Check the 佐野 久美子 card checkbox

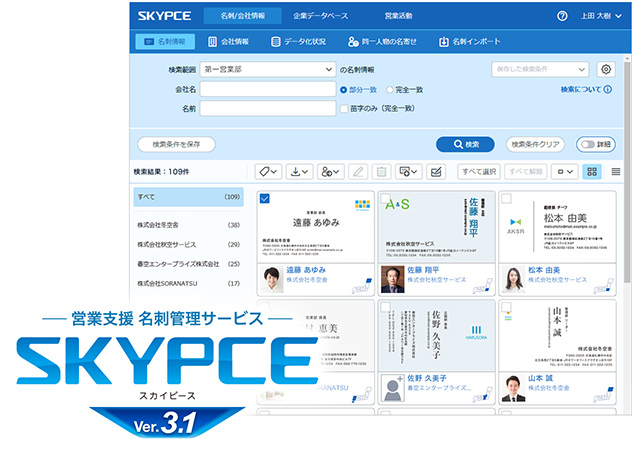[385, 307]
